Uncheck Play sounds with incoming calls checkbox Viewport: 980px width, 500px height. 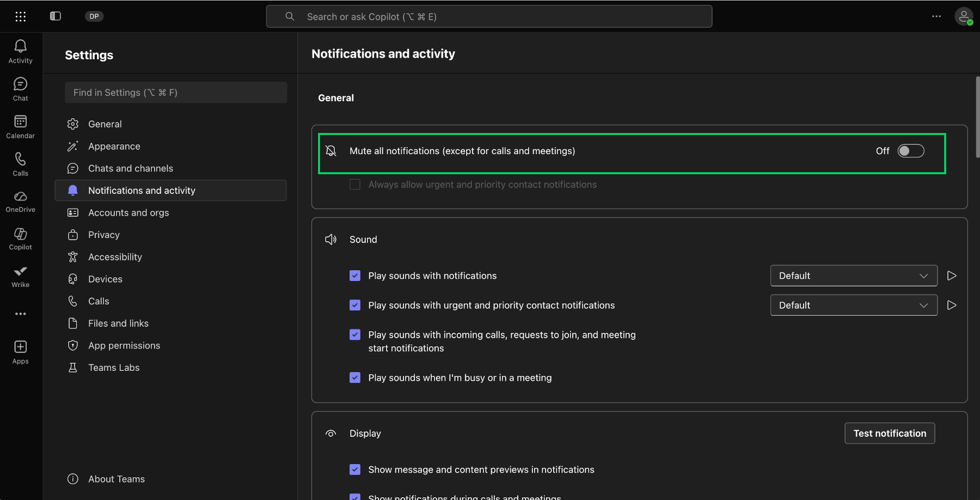coord(355,334)
